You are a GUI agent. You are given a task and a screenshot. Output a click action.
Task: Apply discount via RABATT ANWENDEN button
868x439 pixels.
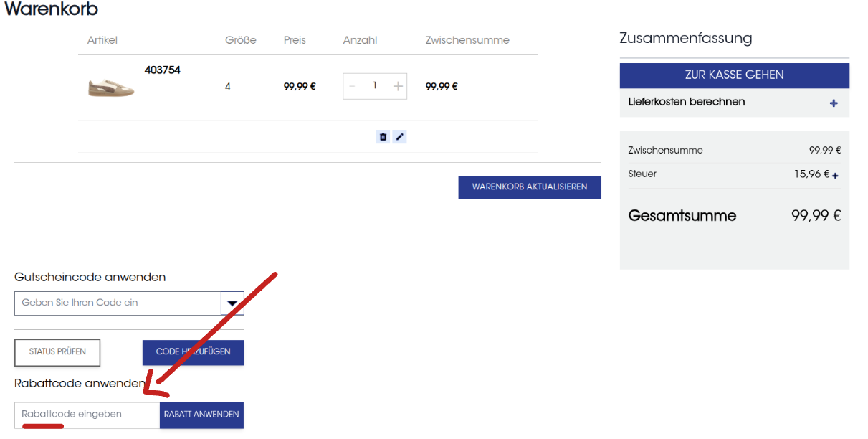201,415
